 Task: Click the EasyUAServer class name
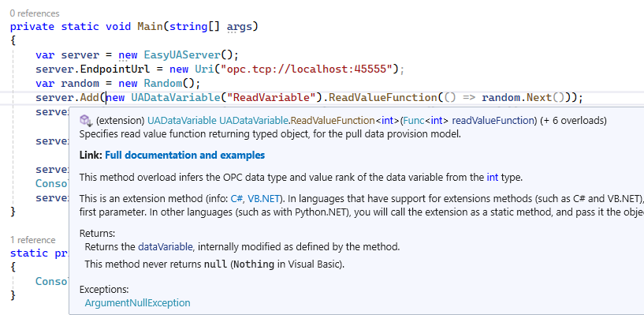pyautogui.click(x=182, y=54)
